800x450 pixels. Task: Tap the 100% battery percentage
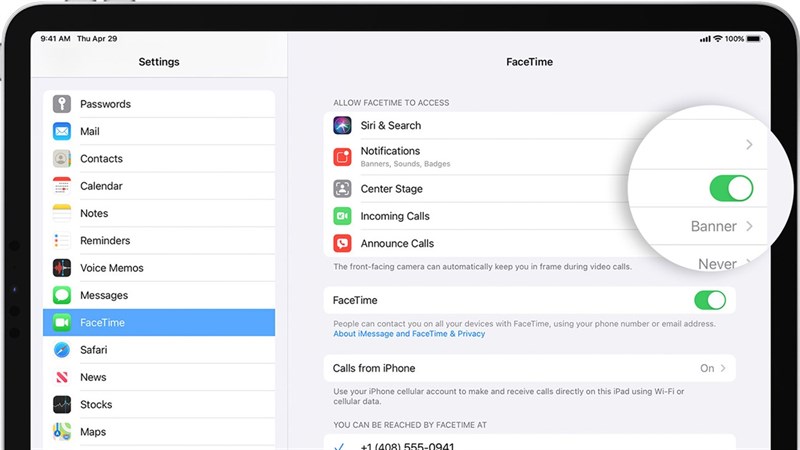click(734, 39)
